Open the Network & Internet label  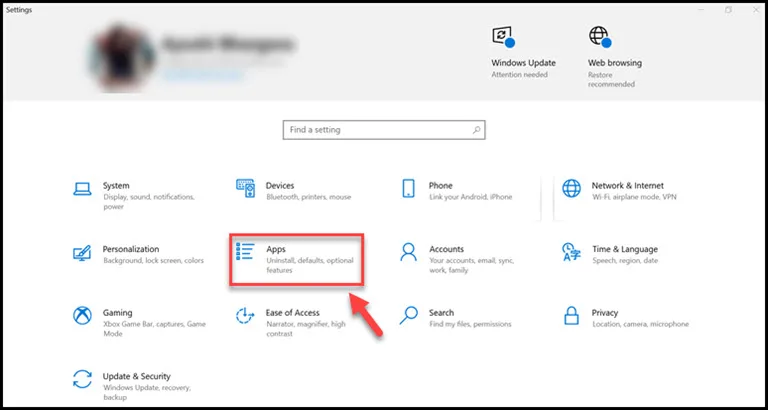click(x=627, y=186)
